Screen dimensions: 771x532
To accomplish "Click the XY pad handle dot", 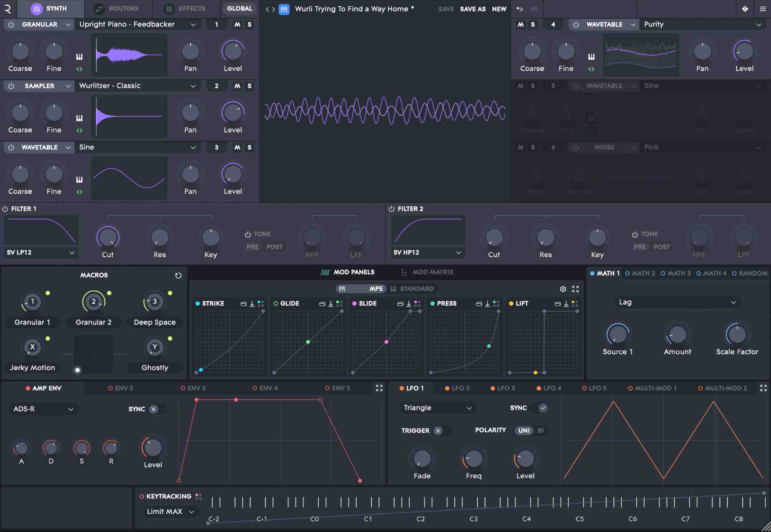I will [77, 370].
